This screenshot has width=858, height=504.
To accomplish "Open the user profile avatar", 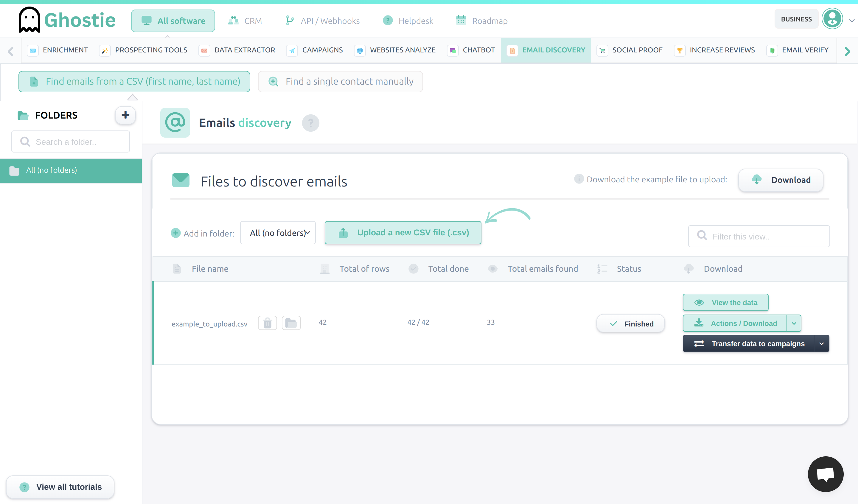I will (832, 19).
